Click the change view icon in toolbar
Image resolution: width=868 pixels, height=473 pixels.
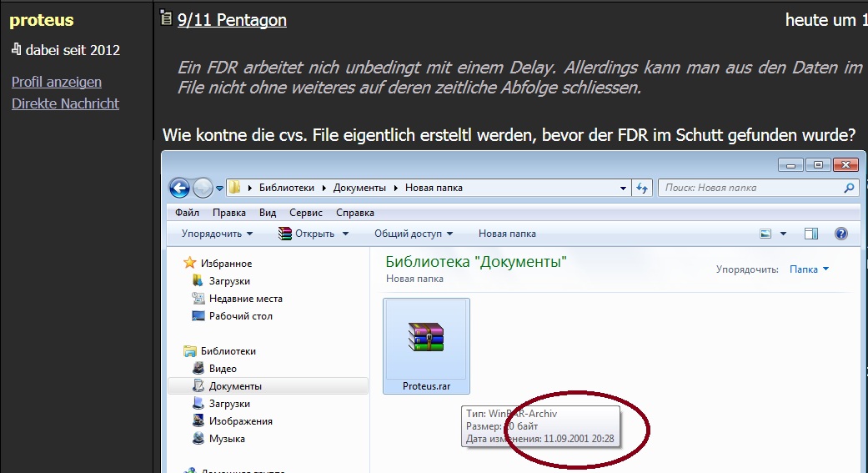765,234
